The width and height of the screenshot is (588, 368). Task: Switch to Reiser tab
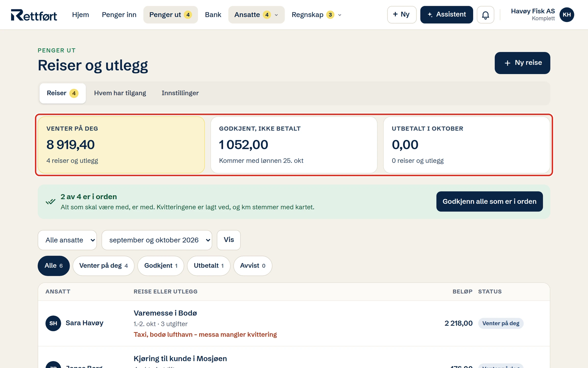coord(62,93)
